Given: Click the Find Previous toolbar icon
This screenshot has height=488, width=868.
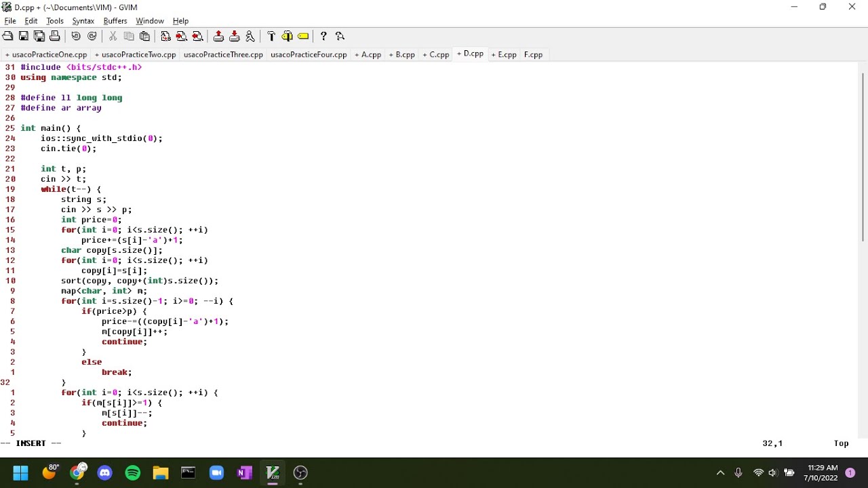Looking at the screenshot, I should [x=197, y=36].
